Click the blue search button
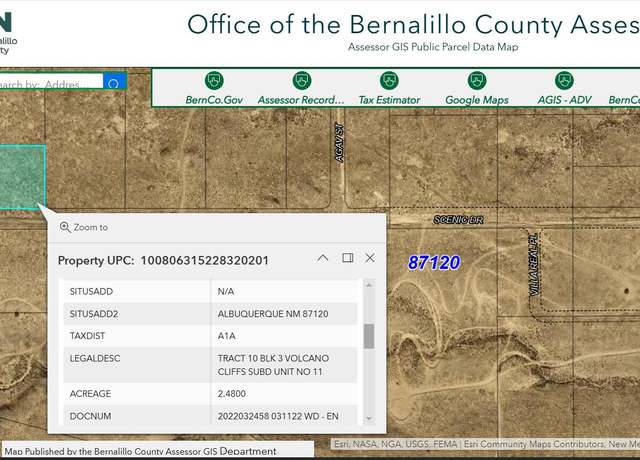Screen dimensions: 640x460 (x=115, y=81)
